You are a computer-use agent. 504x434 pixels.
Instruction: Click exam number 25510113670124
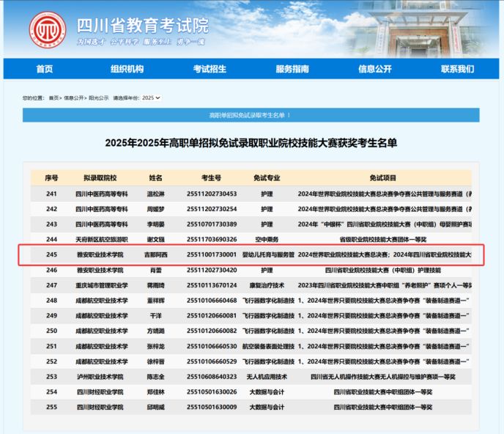[x=212, y=285]
